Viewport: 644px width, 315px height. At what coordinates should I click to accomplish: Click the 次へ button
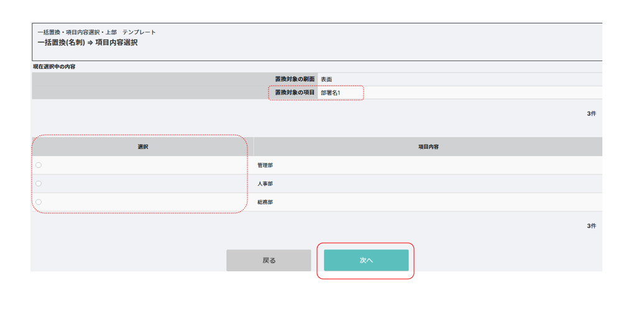[x=366, y=260]
